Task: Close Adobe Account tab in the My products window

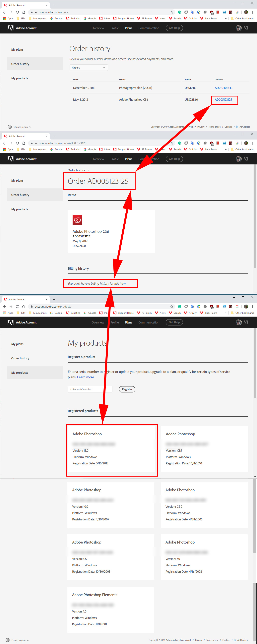Action: 46,300
